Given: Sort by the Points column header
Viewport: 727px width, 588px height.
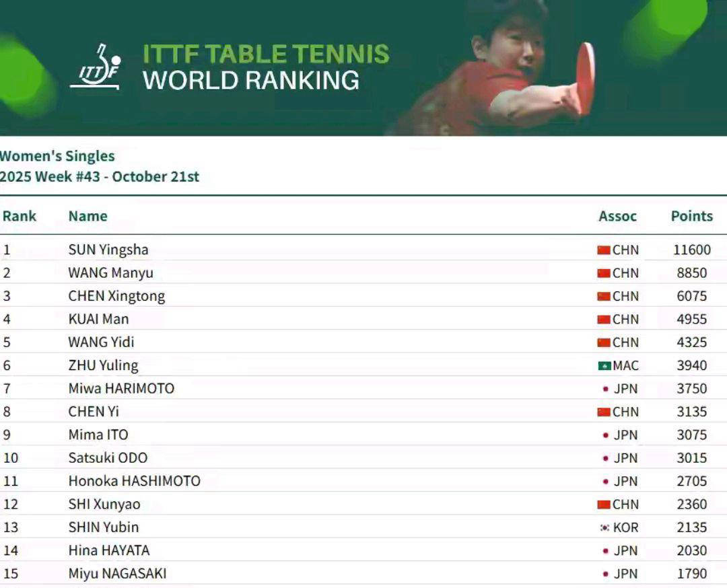Looking at the screenshot, I should click(x=691, y=216).
